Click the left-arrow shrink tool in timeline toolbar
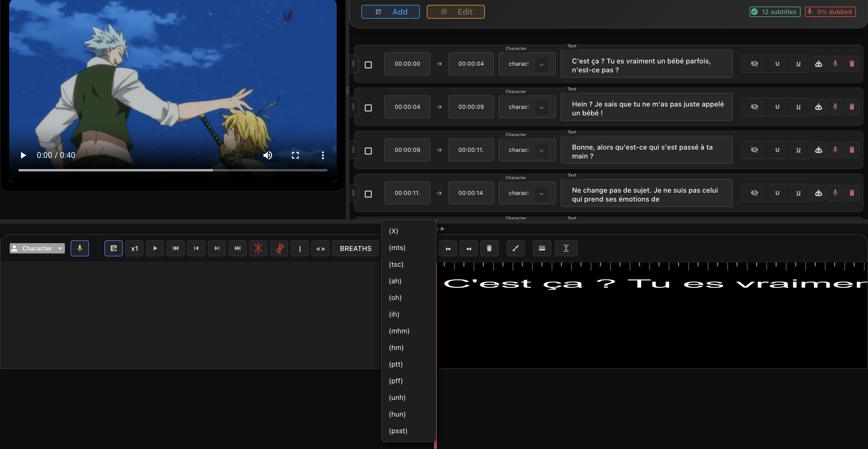This screenshot has width=868, height=449. [469, 248]
